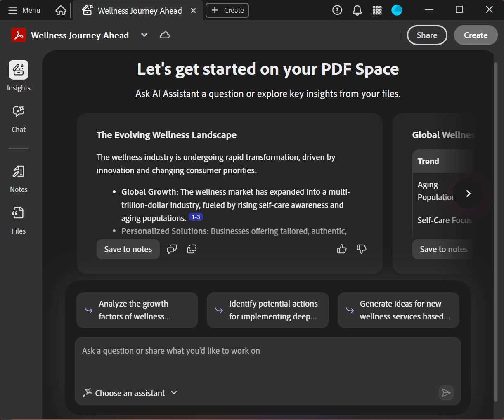Screen dimensions: 504x420
Task: Open the user profile avatar
Action: pos(397,10)
